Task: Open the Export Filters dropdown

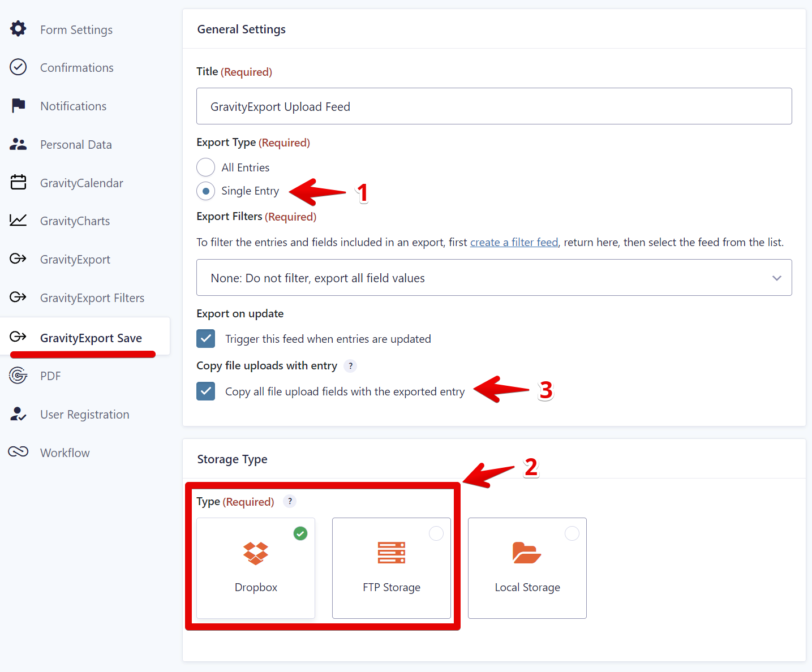Action: click(x=494, y=278)
